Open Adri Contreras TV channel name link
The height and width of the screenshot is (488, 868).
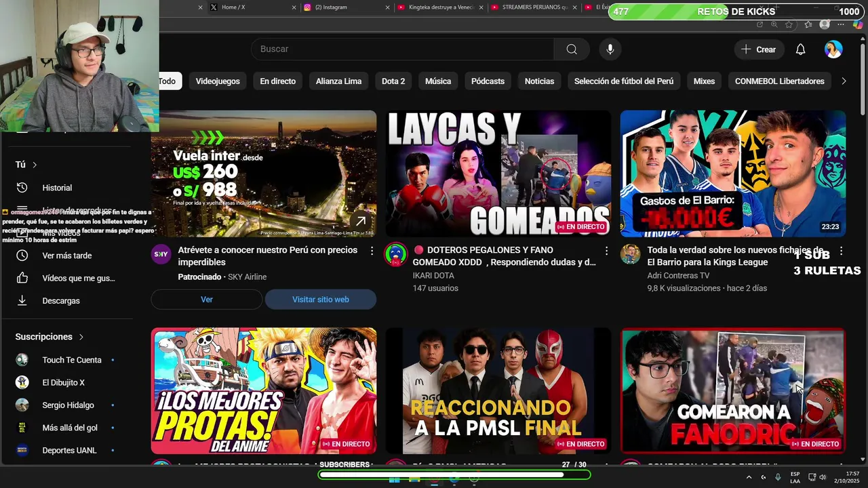tap(679, 276)
